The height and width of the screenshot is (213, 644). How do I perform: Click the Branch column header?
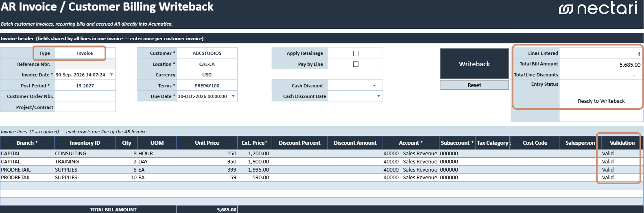click(27, 143)
